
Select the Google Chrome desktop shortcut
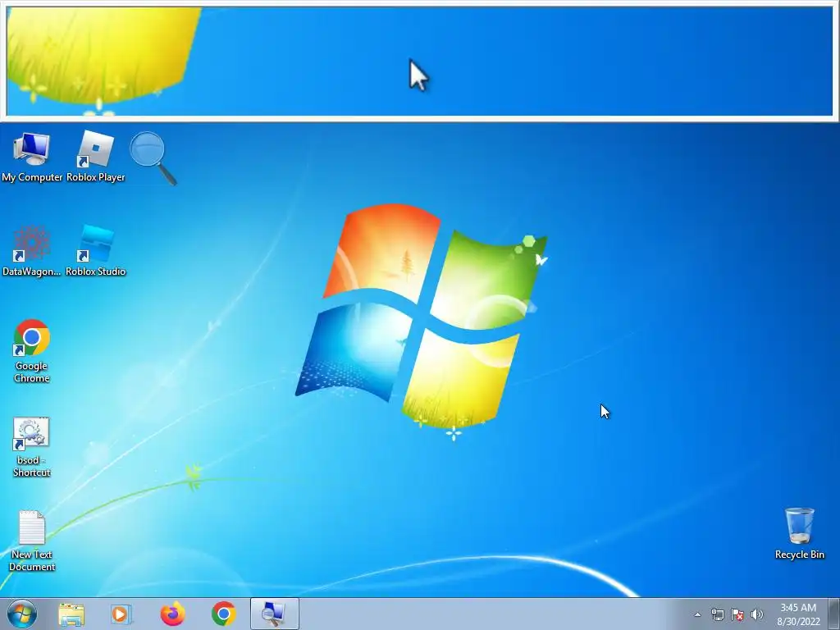(x=32, y=351)
